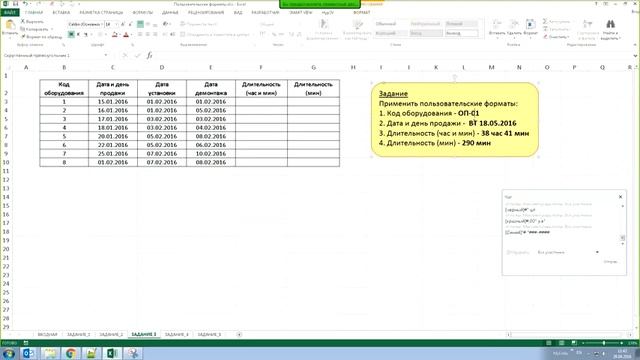
Task: Select row 12 header
Action: pos(6,180)
